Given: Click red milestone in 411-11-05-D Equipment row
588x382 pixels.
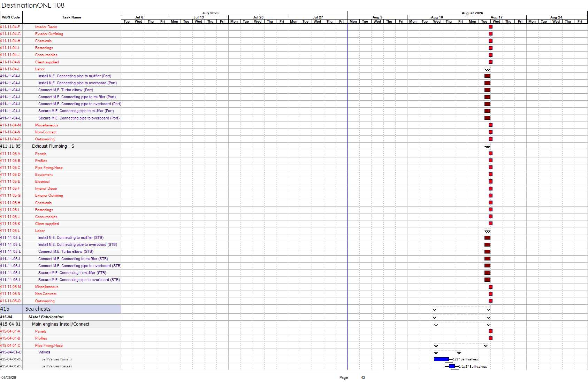Looking at the screenshot, I should tap(490, 174).
